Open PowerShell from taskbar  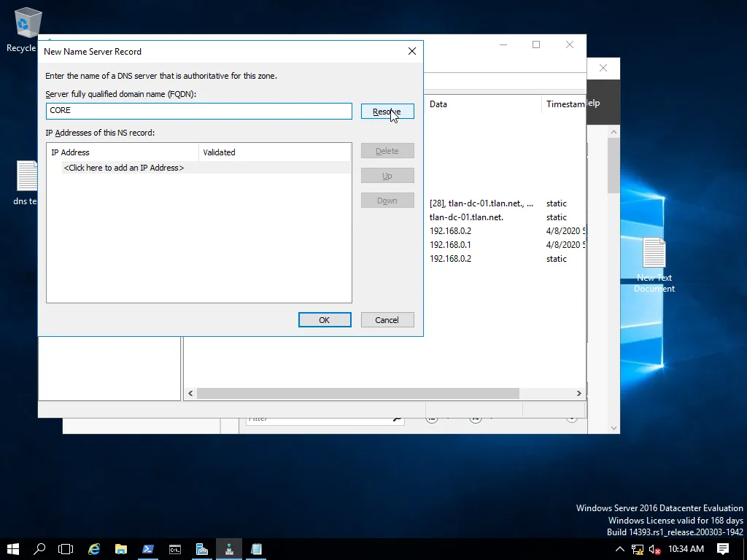[x=148, y=549]
